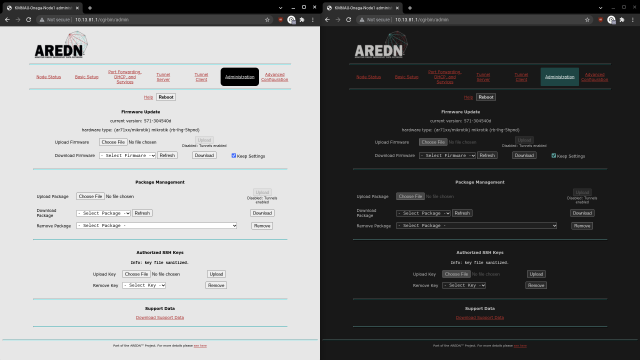The image size is (640, 360).
Task: Click the AREDN logo in the left window
Action: [x=61, y=45]
